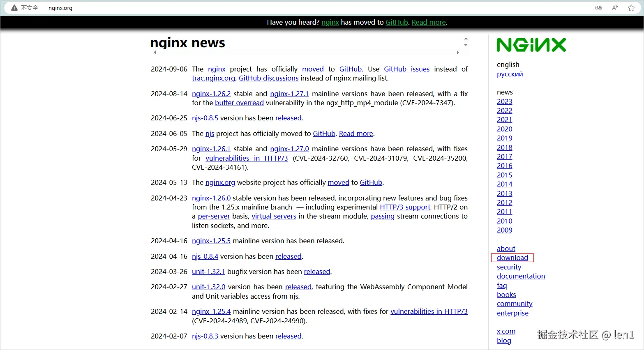
Task: Open the 2021 news archive
Action: click(504, 120)
